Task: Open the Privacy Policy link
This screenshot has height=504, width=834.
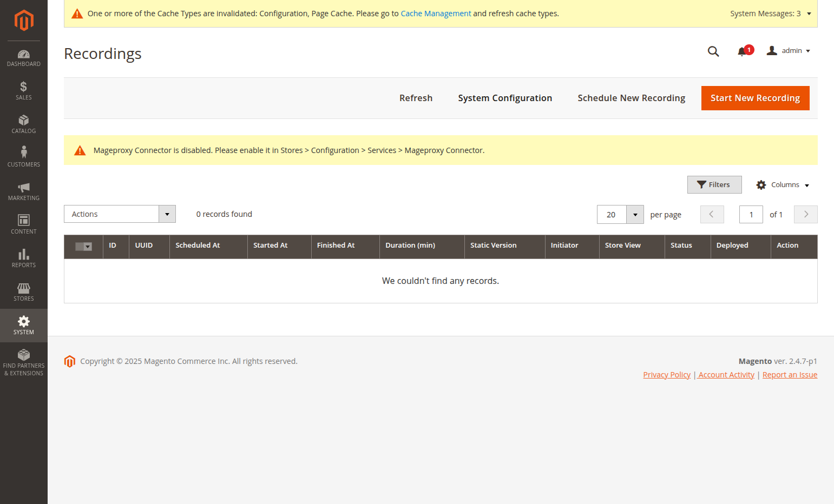Action: tap(667, 375)
